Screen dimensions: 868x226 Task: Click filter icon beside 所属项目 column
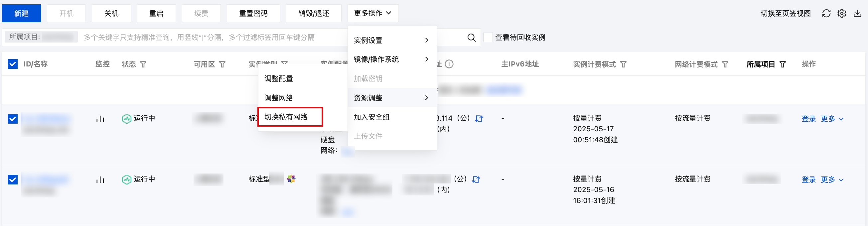coord(783,64)
